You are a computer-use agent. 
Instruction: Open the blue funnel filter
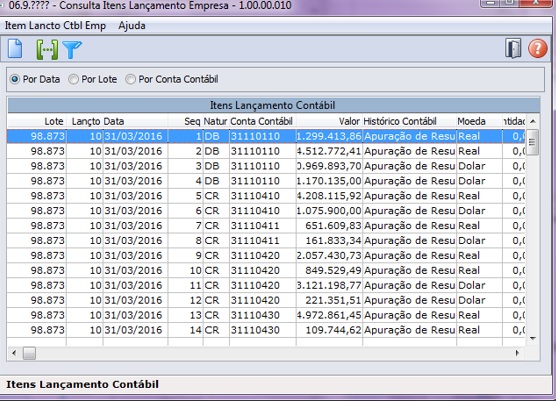(72, 50)
